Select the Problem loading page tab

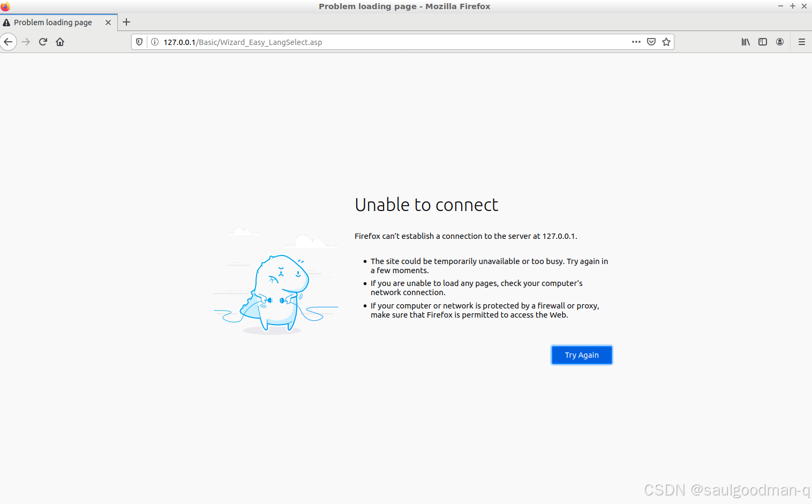(58, 22)
